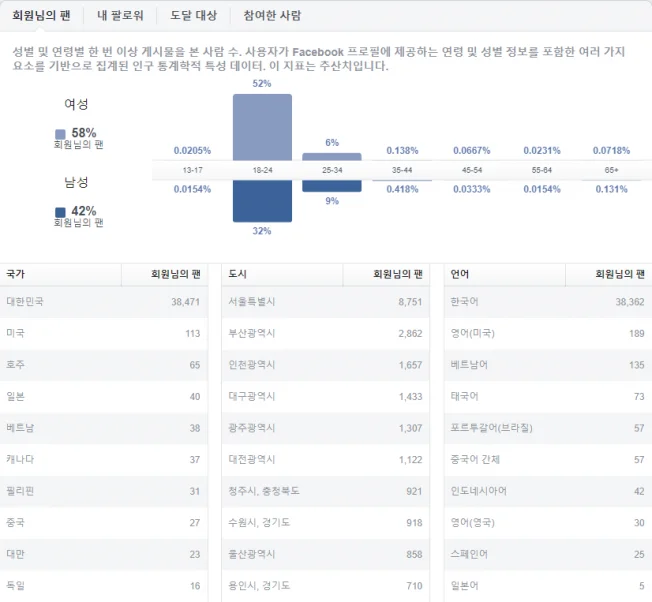Select the 13-17 age label
Screen dimensions: 652x602
[193, 170]
